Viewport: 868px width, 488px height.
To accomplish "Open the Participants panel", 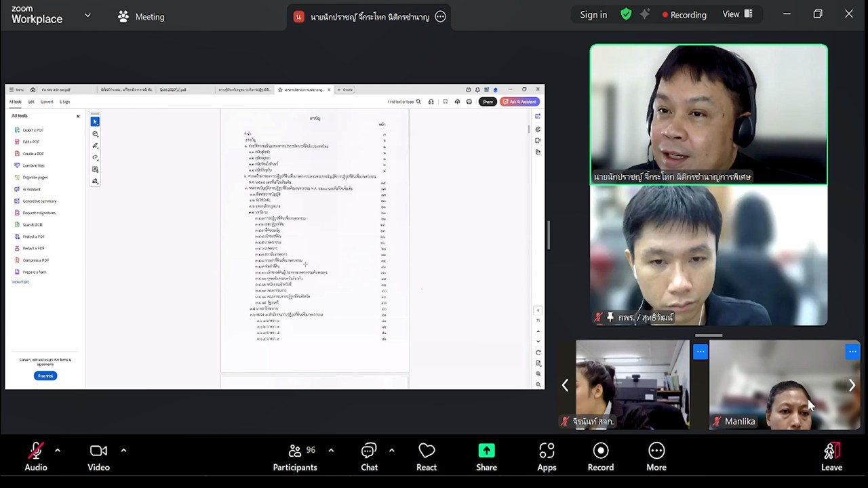I will point(294,457).
